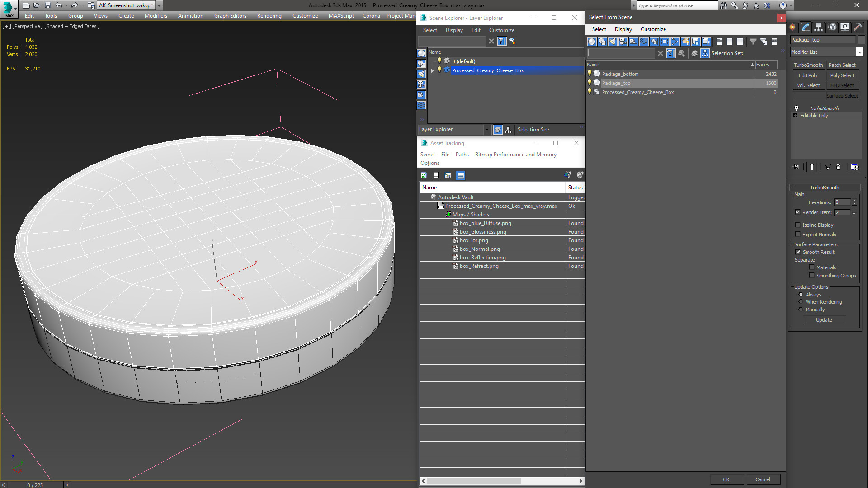The width and height of the screenshot is (868, 488).
Task: Open the Create command panel tab
Action: [x=793, y=27]
